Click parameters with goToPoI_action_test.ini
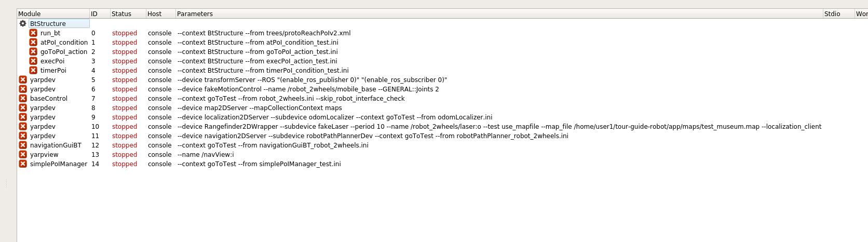Screen dimensions: 868x242 coord(257,51)
